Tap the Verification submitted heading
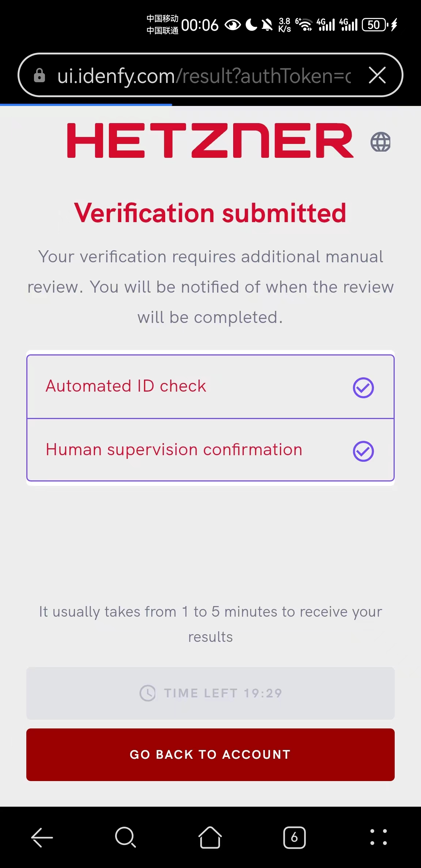This screenshot has width=421, height=868. tap(210, 213)
